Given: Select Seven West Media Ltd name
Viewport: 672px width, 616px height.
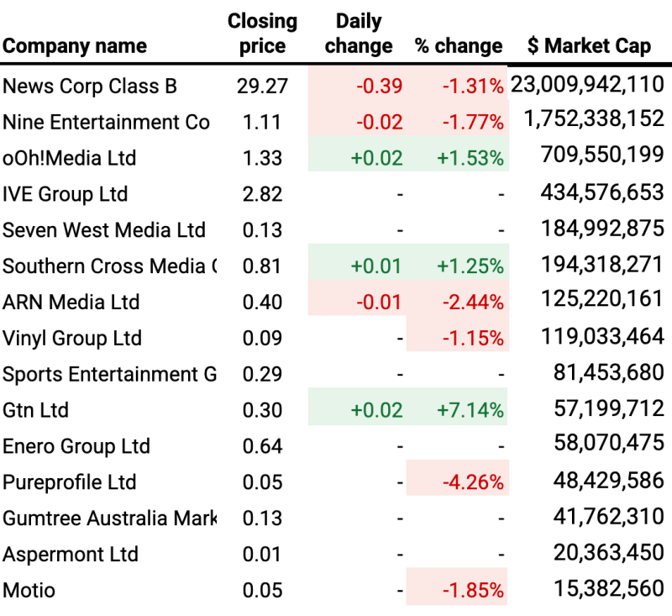Looking at the screenshot, I should 104,230.
